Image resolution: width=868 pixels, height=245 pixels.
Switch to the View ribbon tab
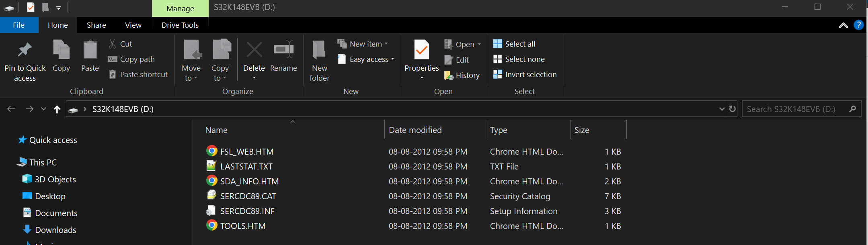pyautogui.click(x=133, y=25)
